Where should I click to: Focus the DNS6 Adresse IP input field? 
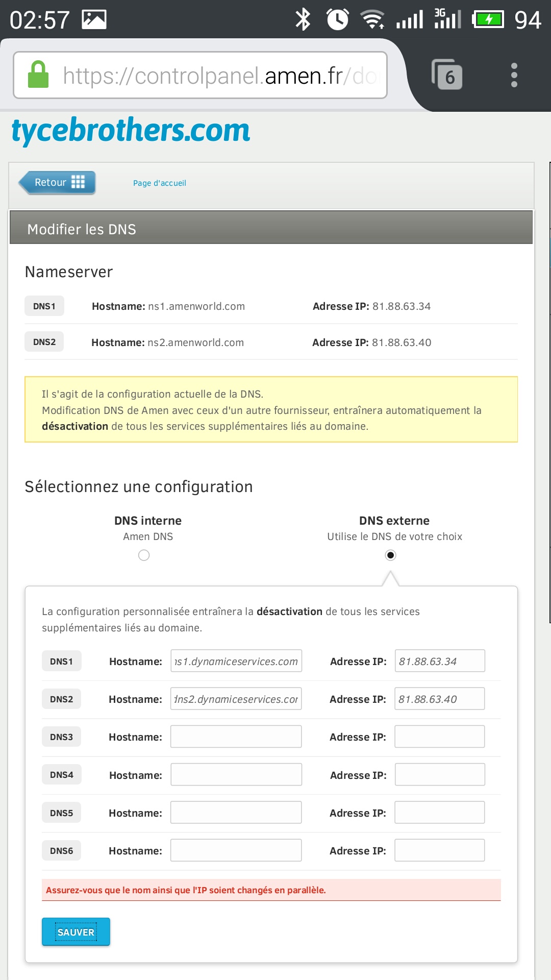tap(440, 850)
